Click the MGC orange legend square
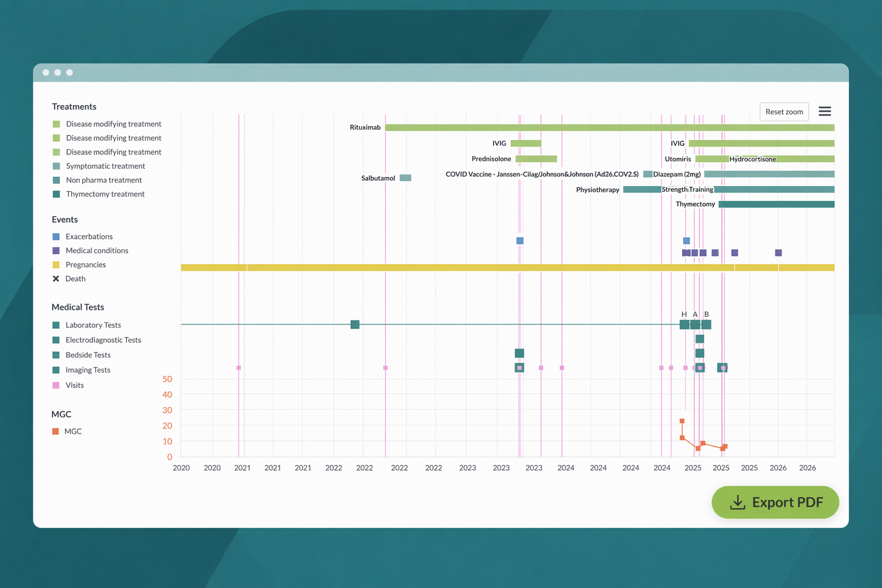The width and height of the screenshot is (882, 588). tap(56, 431)
